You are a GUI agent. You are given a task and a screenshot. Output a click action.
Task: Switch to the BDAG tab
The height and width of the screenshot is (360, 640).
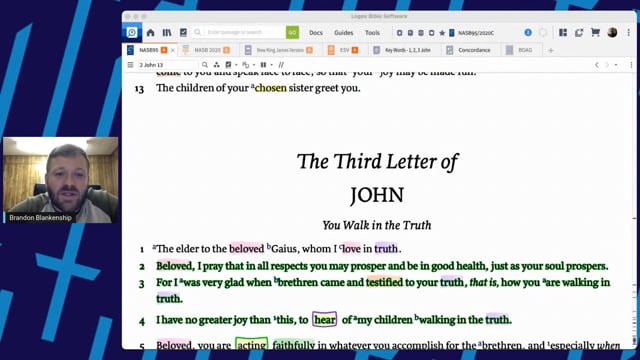pyautogui.click(x=520, y=50)
